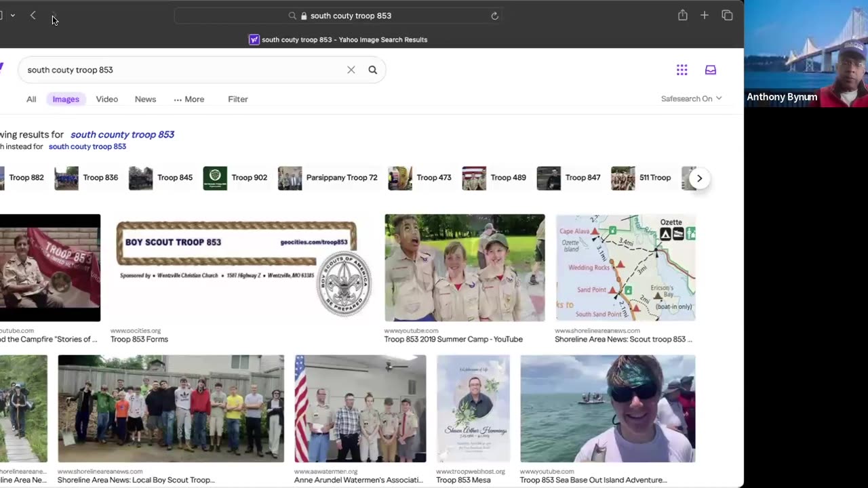Viewport: 868px width, 488px height.
Task: Open the three scouts summer camp photo
Action: [465, 268]
